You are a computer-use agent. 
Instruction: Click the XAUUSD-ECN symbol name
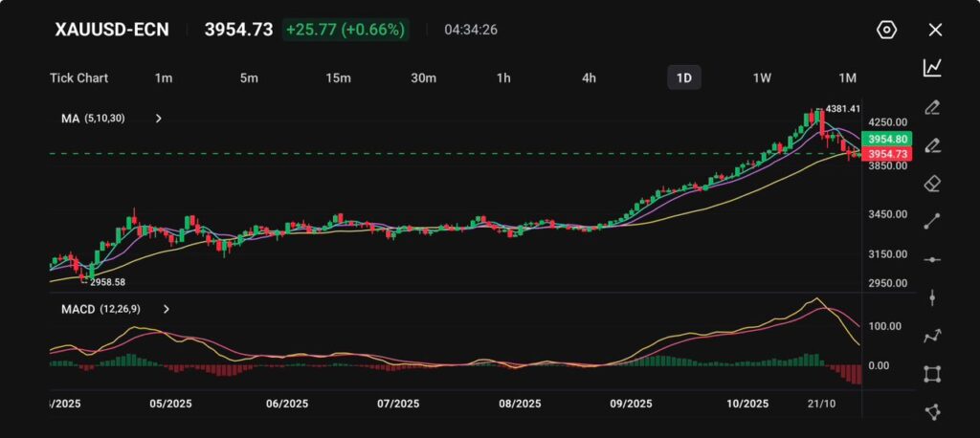112,30
